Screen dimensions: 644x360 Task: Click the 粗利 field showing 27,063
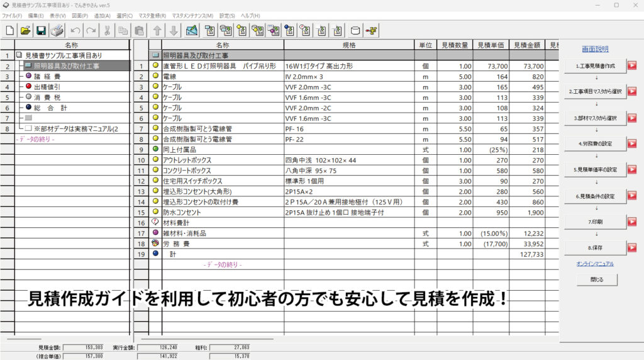(230, 347)
